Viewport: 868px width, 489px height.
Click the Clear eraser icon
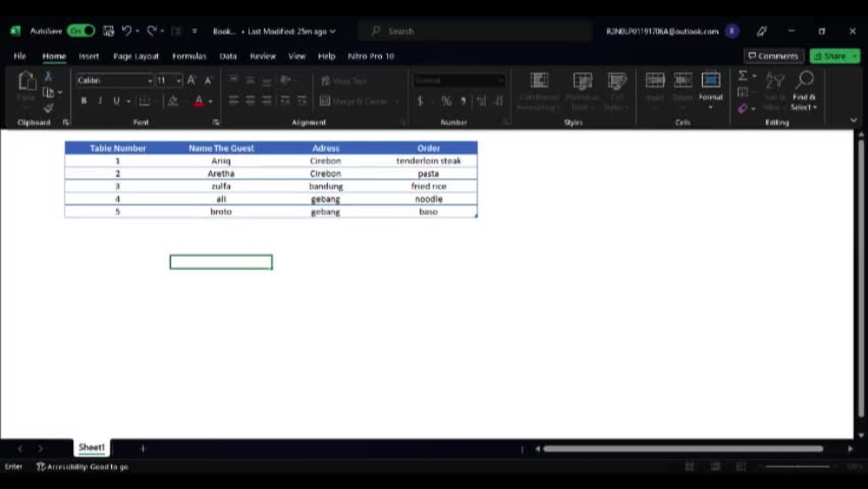point(742,109)
